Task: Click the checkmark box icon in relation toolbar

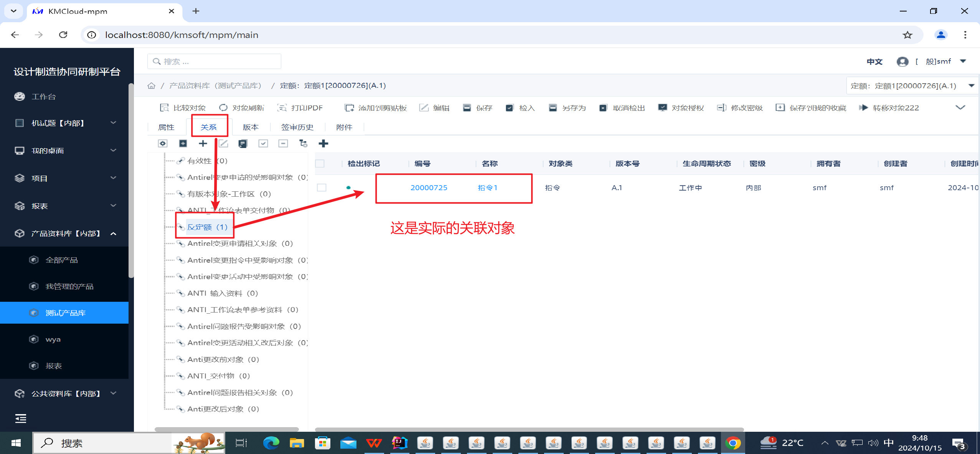Action: (x=263, y=143)
